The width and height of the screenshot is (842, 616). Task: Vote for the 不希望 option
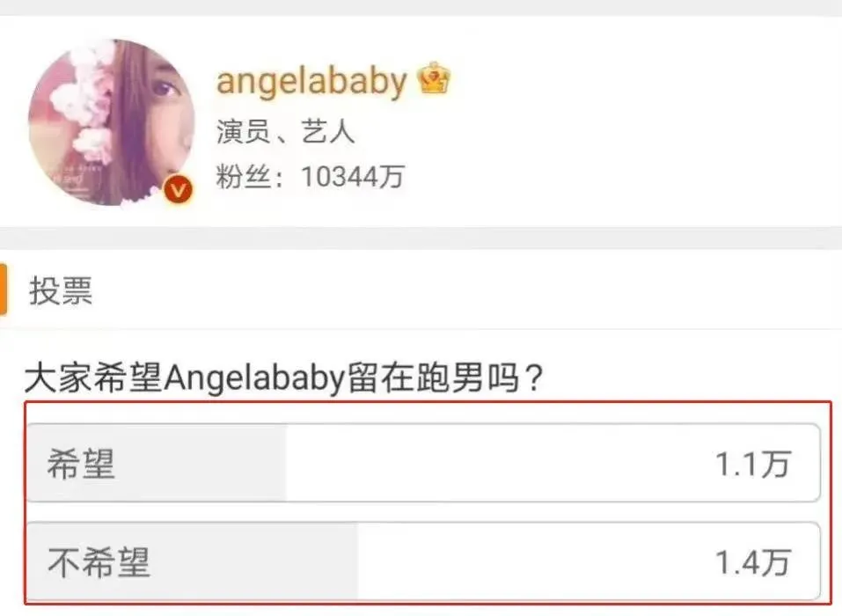click(423, 561)
